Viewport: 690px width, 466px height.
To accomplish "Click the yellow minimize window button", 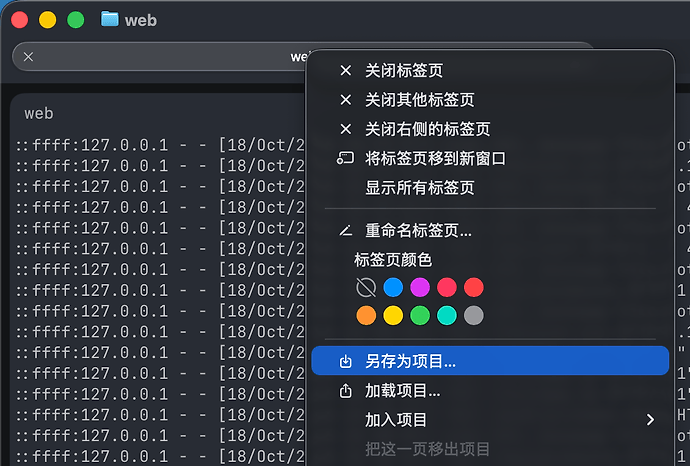I will tap(48, 20).
